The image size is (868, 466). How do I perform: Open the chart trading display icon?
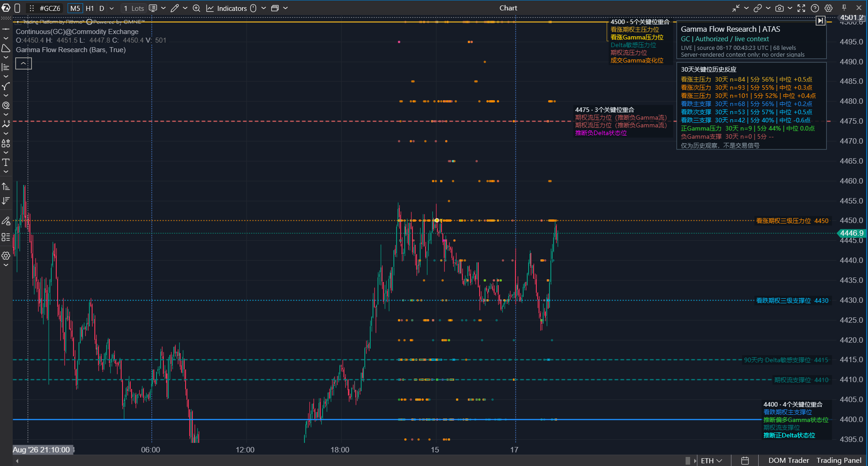tap(153, 8)
